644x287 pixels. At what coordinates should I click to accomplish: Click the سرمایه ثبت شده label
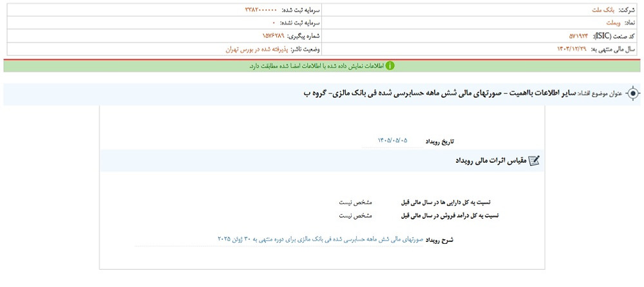(x=301, y=10)
